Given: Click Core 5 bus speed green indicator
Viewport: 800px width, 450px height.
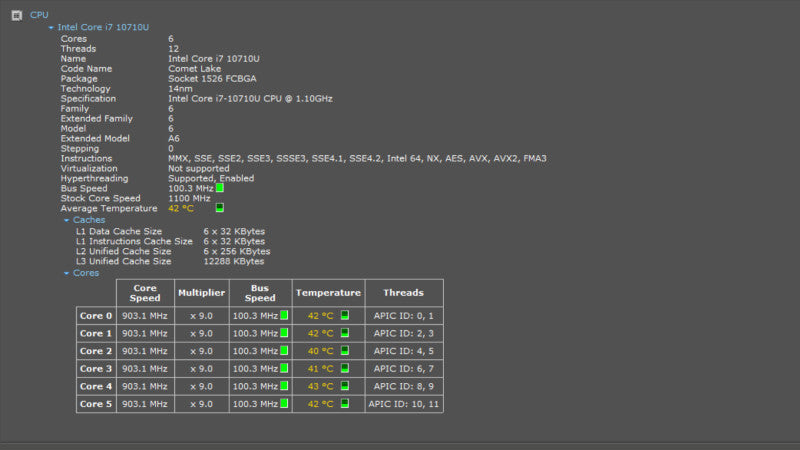Looking at the screenshot, I should [284, 404].
